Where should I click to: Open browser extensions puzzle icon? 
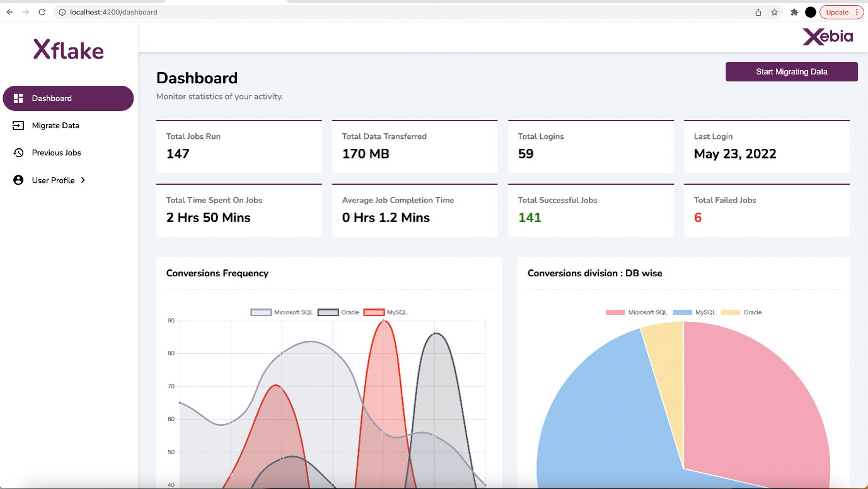point(794,12)
